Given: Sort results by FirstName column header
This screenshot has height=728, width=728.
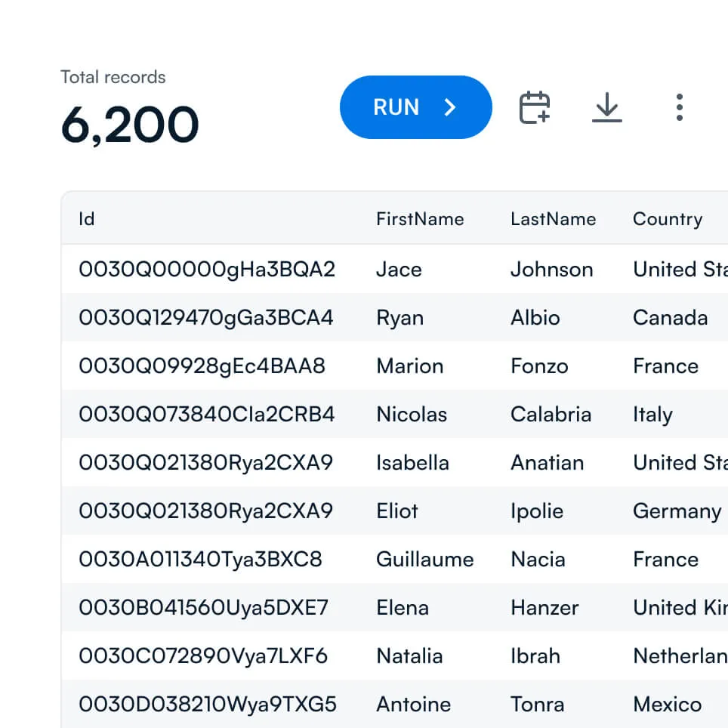Looking at the screenshot, I should (419, 219).
